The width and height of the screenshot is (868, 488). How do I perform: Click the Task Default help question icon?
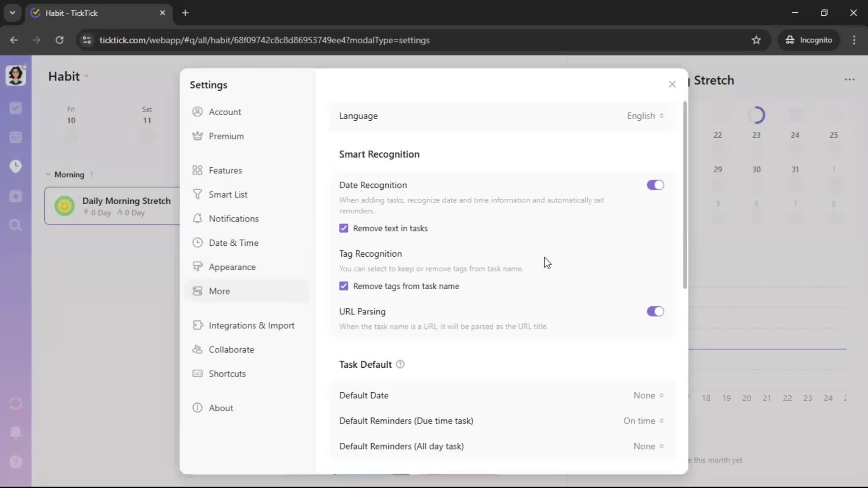point(400,364)
